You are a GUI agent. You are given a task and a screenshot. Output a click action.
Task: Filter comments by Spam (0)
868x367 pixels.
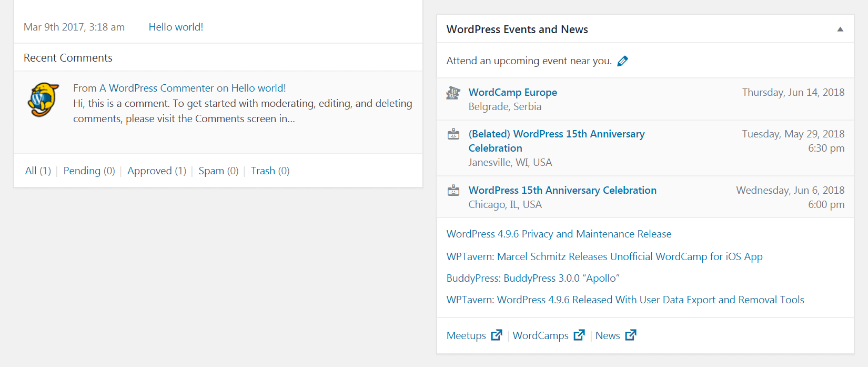[218, 171]
